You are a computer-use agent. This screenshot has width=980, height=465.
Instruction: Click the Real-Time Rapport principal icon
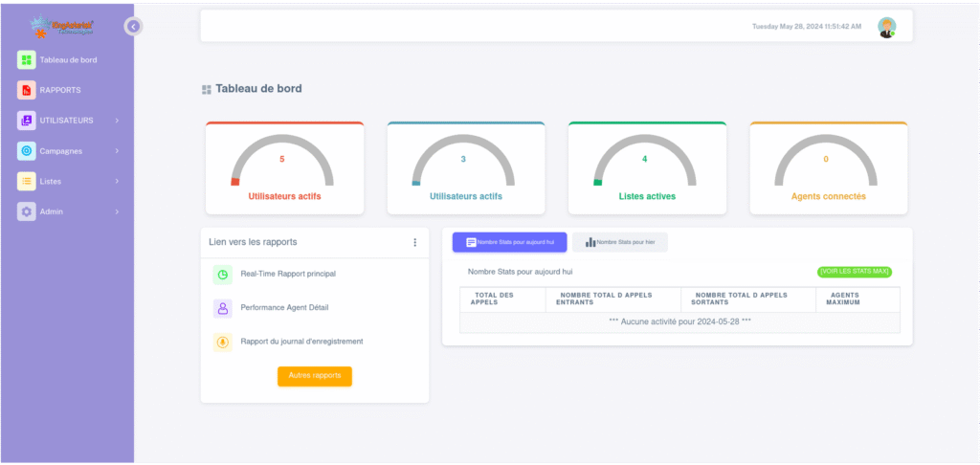point(222,275)
